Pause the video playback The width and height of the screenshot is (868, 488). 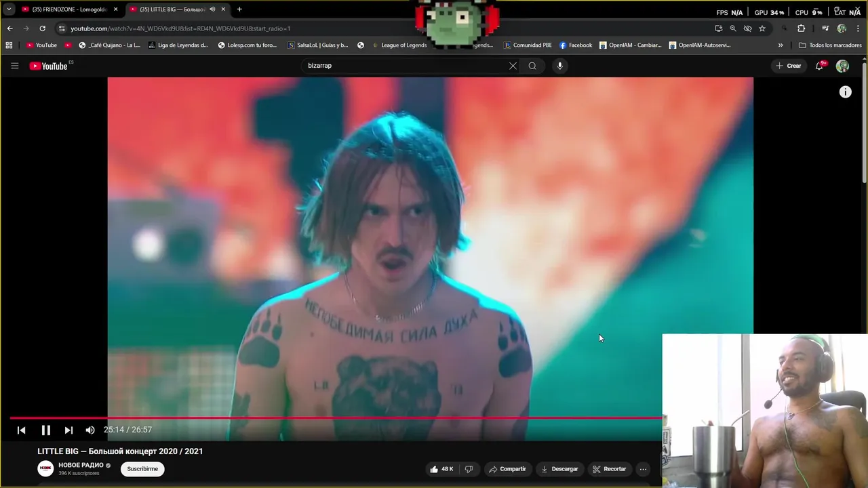click(45, 430)
